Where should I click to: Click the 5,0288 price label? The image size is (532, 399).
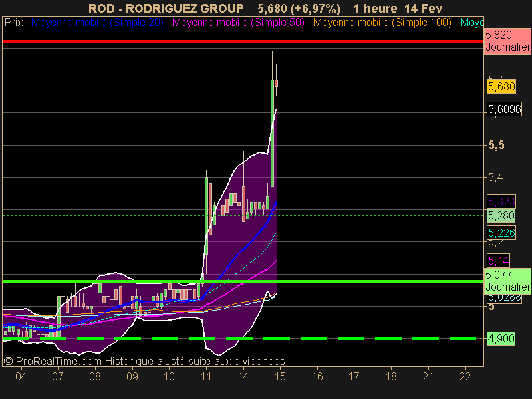(504, 297)
